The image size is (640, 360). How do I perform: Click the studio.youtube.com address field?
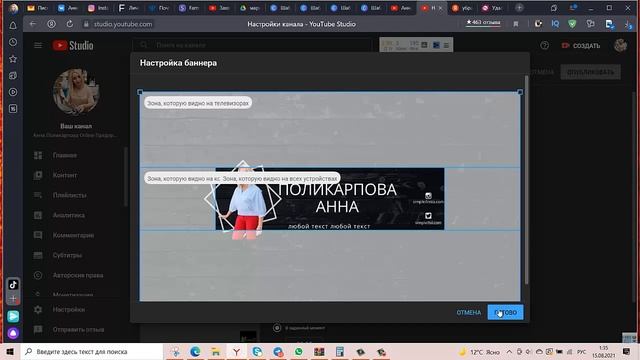pyautogui.click(x=123, y=24)
